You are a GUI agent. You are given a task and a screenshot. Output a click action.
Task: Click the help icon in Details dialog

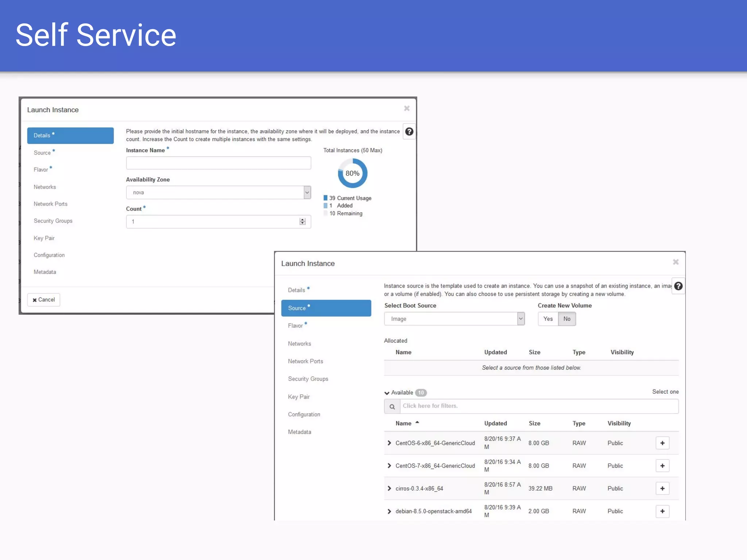tap(409, 132)
